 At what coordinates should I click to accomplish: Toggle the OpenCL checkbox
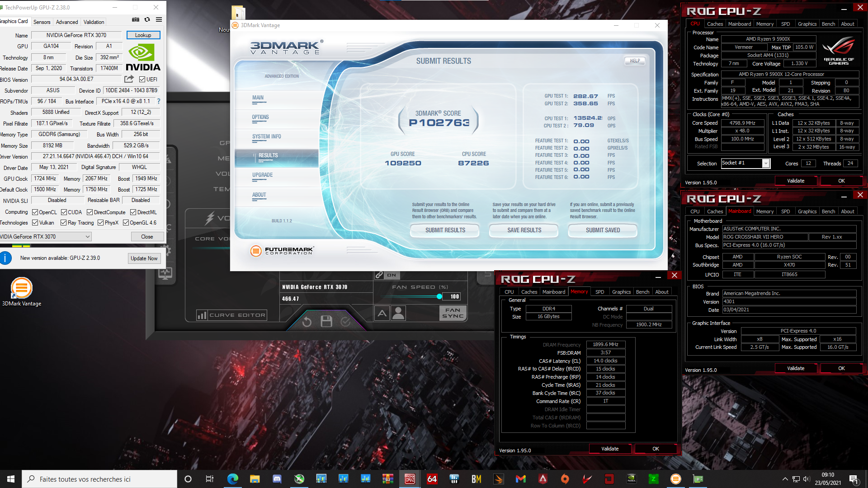tap(35, 212)
